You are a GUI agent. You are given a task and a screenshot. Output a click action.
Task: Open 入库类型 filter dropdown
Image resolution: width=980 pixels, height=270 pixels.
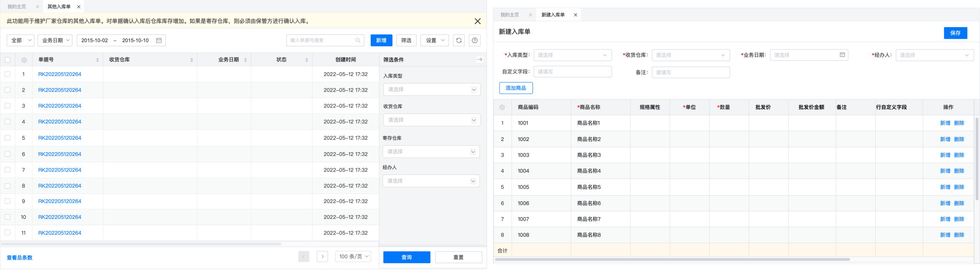432,89
